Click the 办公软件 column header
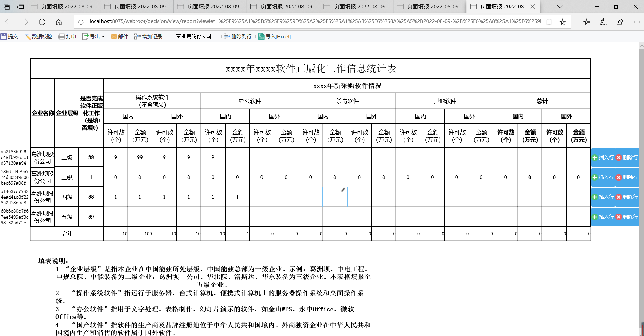This screenshot has width=644, height=336. (x=250, y=101)
